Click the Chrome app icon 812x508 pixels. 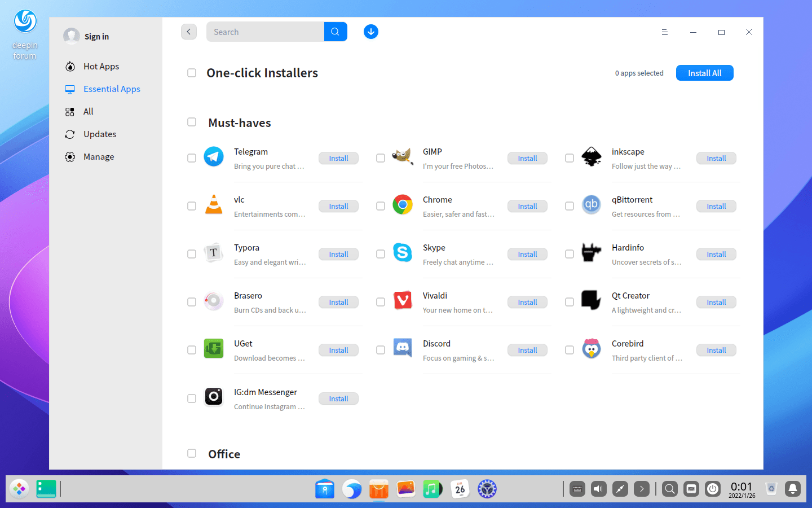pyautogui.click(x=403, y=204)
